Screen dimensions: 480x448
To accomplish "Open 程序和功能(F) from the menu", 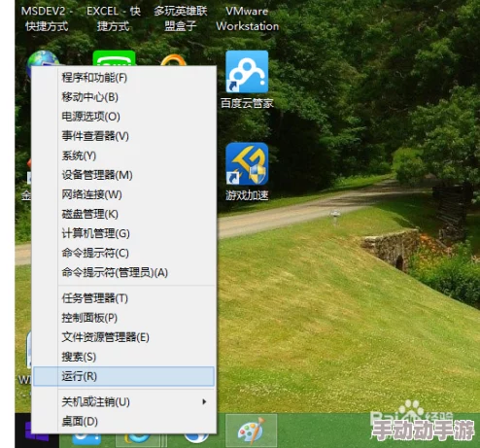I will 123,78.
